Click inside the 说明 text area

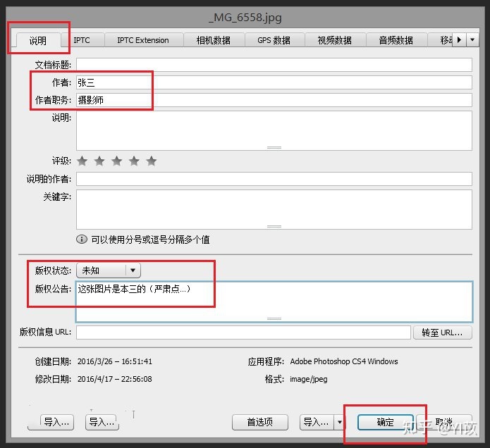click(274, 130)
